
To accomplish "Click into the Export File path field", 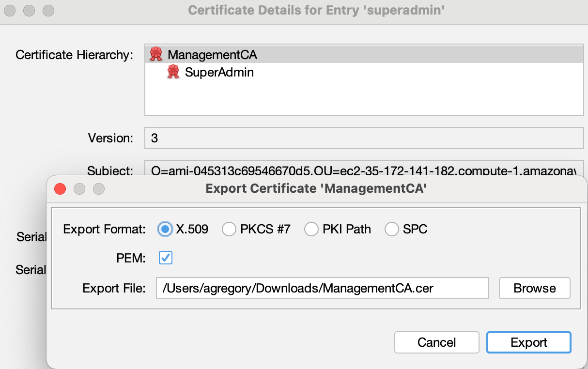I will (x=322, y=289).
